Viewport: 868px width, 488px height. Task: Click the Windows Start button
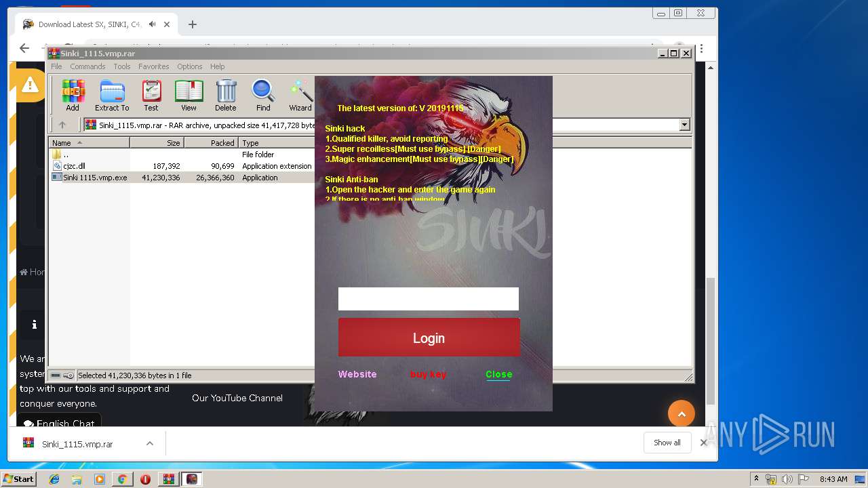point(18,479)
